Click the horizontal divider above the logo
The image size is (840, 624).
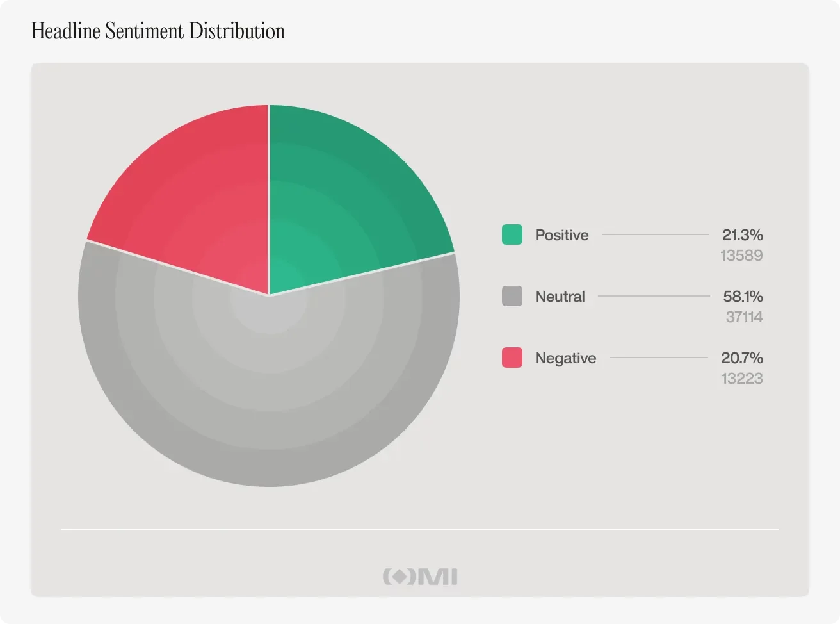[420, 529]
